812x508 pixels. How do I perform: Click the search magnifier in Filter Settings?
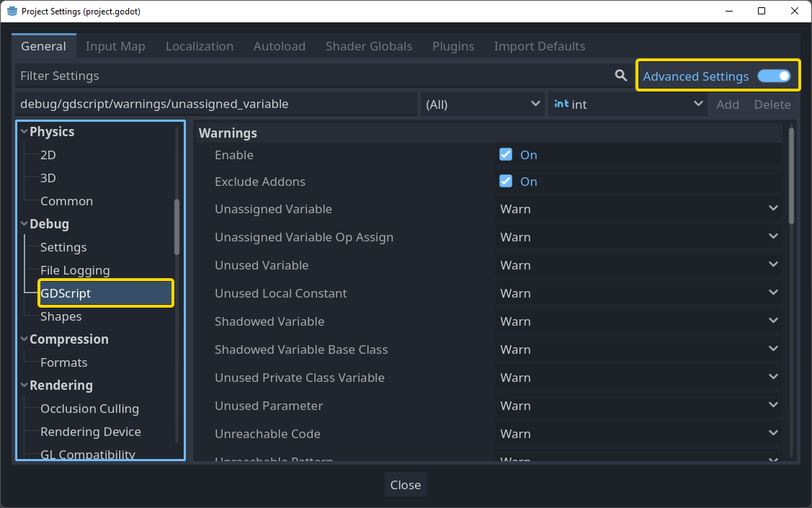621,75
